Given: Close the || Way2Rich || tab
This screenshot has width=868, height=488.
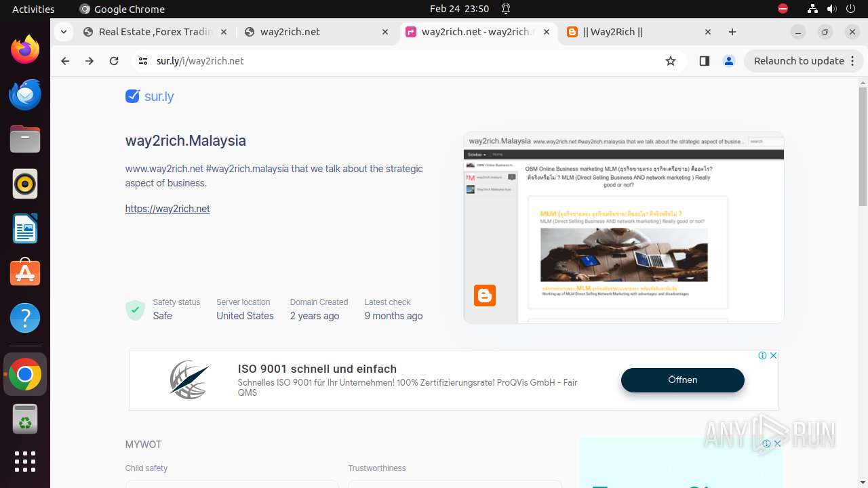Looking at the screenshot, I should (708, 32).
